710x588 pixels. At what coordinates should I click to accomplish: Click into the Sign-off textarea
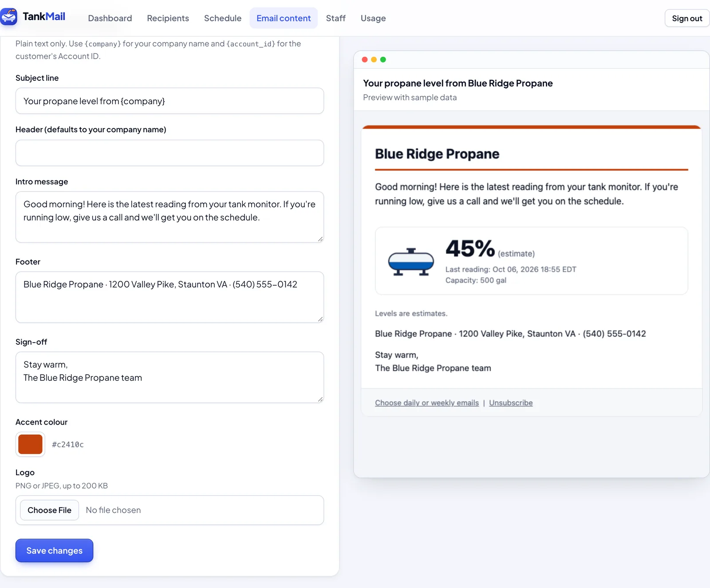click(x=170, y=377)
